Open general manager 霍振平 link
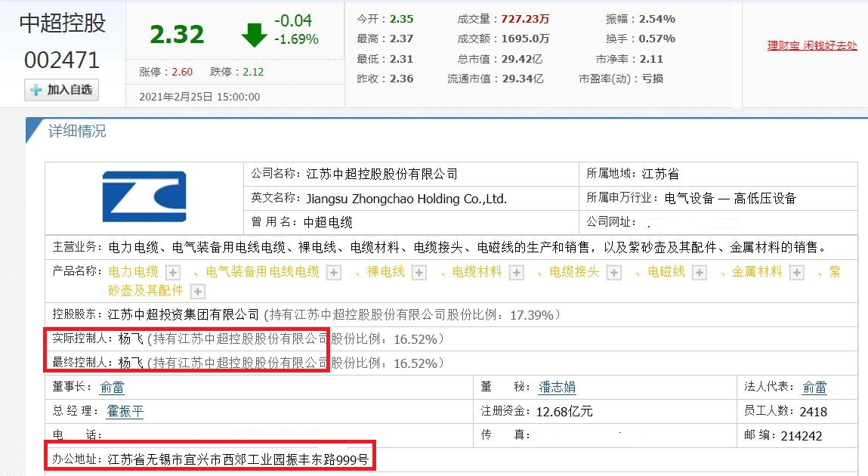Viewport: 868px width, 476px height. [x=125, y=412]
